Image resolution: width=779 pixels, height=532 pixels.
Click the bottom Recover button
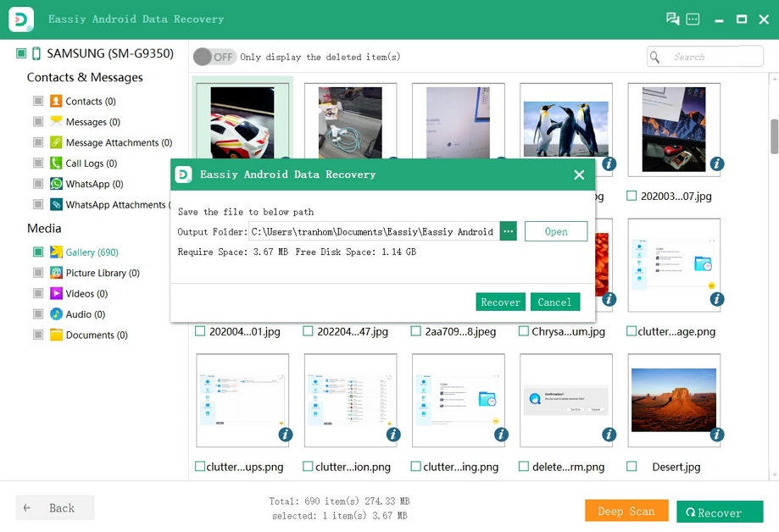tap(720, 513)
